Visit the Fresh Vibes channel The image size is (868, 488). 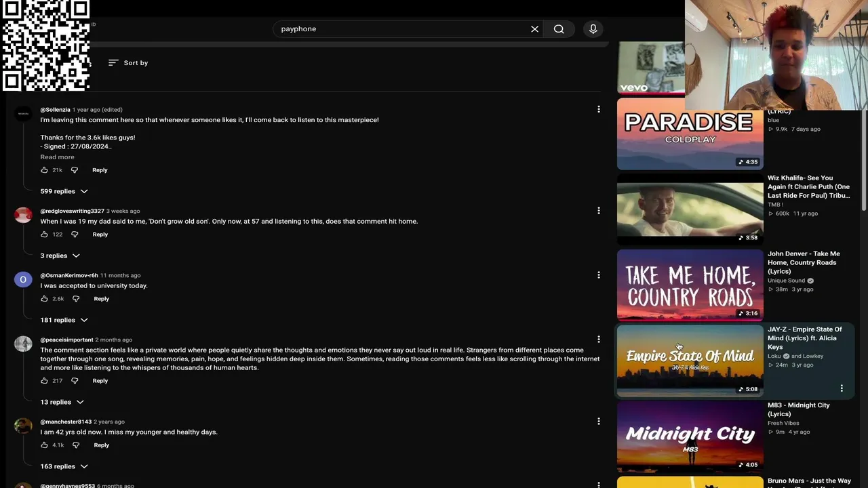point(783,423)
